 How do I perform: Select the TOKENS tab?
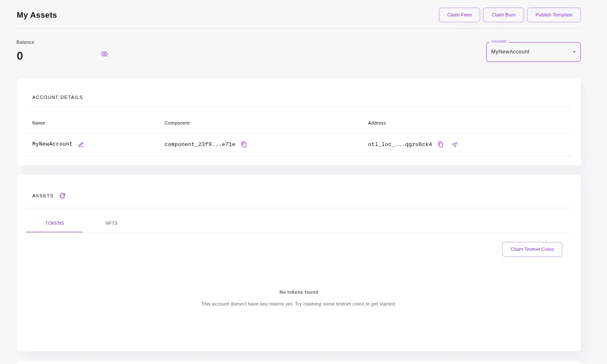click(x=54, y=223)
